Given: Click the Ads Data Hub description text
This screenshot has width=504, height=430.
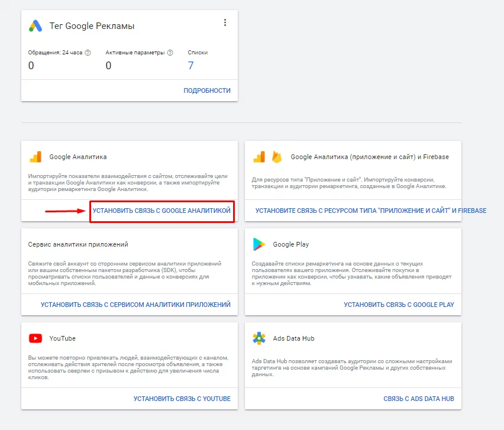Looking at the screenshot, I should tap(352, 368).
